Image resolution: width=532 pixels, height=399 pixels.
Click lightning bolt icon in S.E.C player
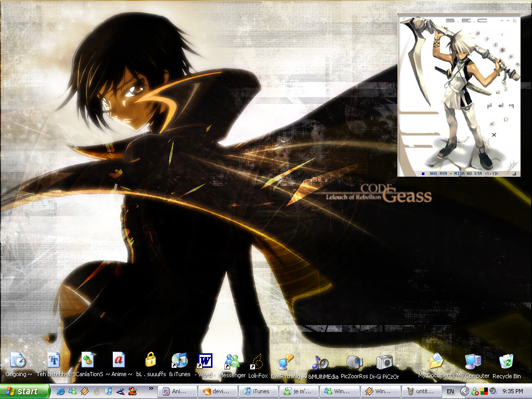coord(491,124)
